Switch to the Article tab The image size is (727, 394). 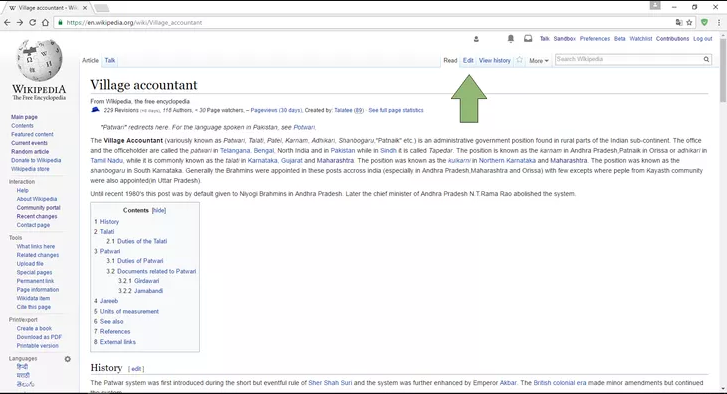[x=90, y=60]
